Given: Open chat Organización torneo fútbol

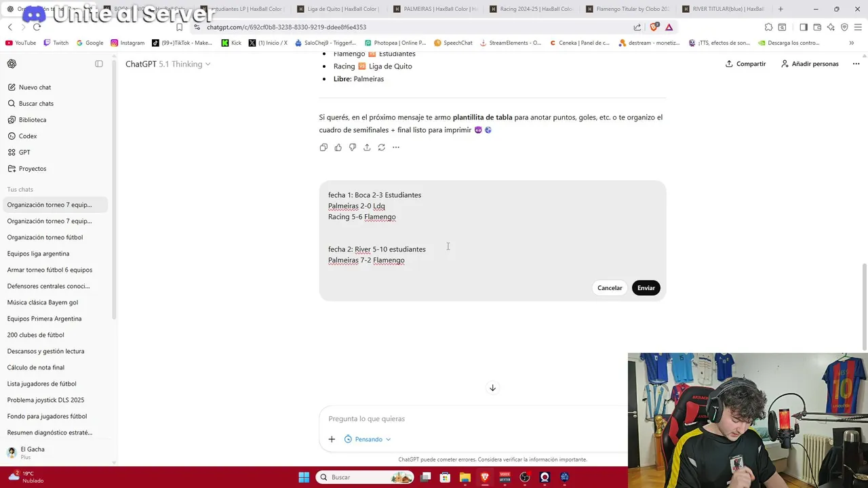Looking at the screenshot, I should click(57, 237).
